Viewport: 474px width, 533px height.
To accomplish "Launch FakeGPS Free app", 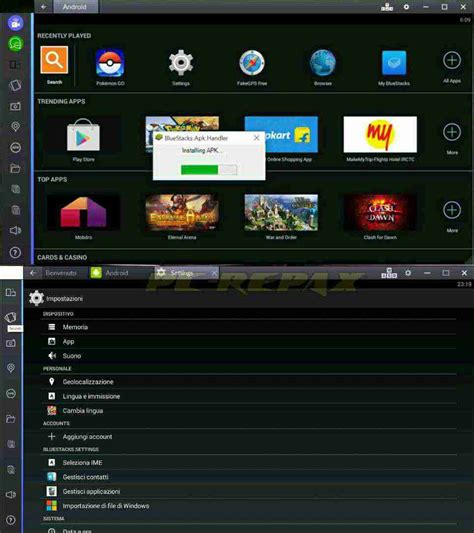I will pos(252,63).
